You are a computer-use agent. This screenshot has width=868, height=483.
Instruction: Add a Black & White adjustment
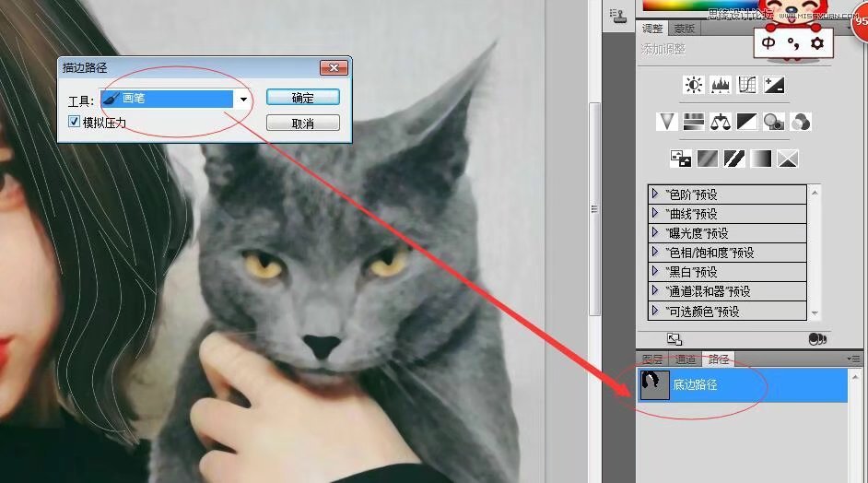746,122
